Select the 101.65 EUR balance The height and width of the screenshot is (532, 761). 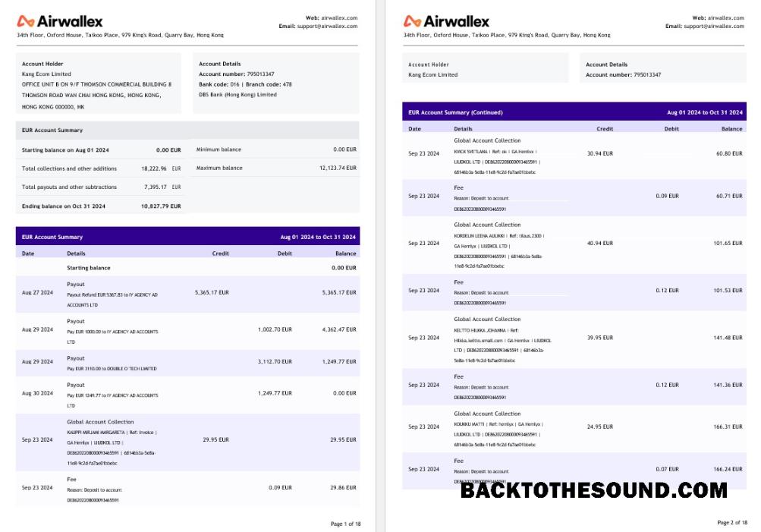click(x=728, y=243)
